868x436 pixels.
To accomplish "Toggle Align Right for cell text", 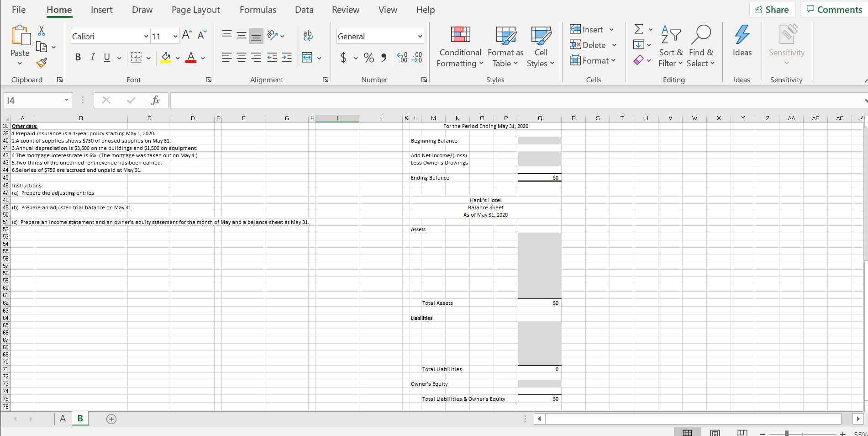I will pos(257,58).
